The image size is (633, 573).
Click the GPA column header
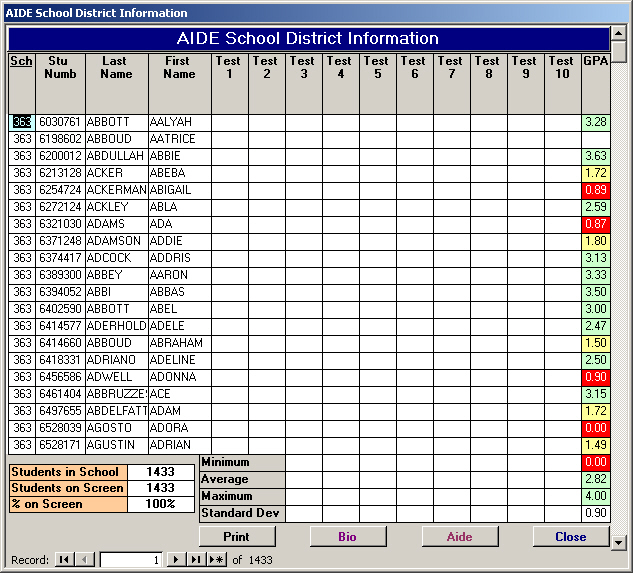click(x=595, y=84)
